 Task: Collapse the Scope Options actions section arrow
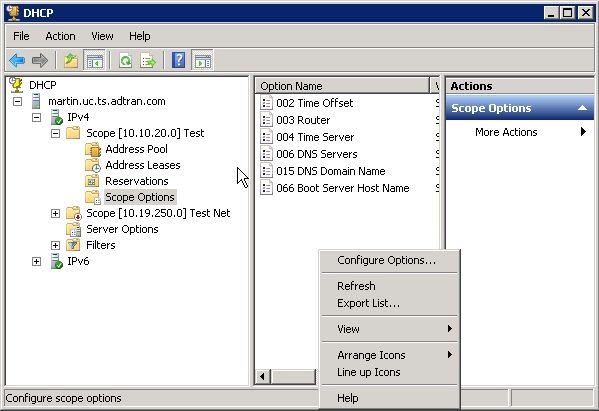pyautogui.click(x=583, y=108)
